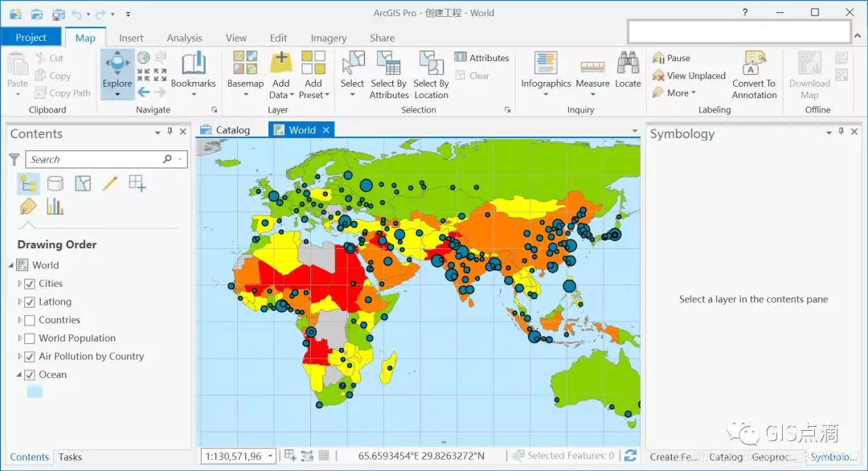Open the Bookmarks menu
The height and width of the screenshot is (471, 868).
tap(193, 74)
